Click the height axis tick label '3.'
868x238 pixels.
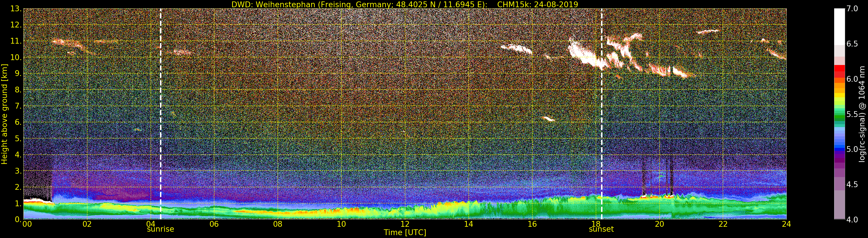(x=18, y=171)
